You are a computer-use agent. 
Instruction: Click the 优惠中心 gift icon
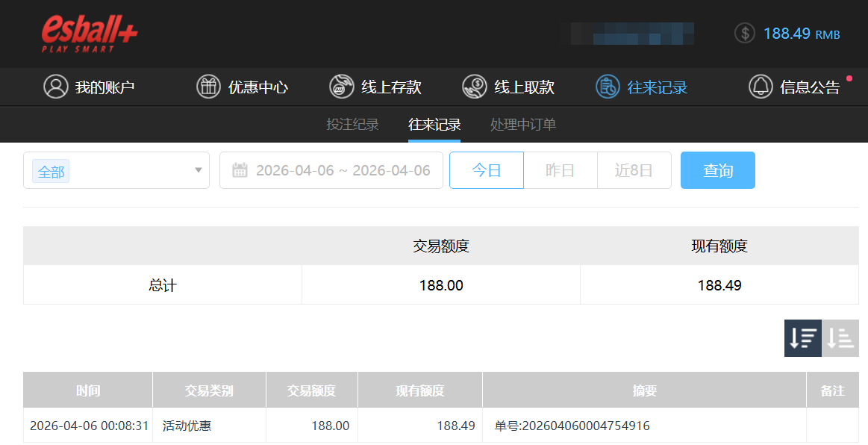tap(208, 86)
